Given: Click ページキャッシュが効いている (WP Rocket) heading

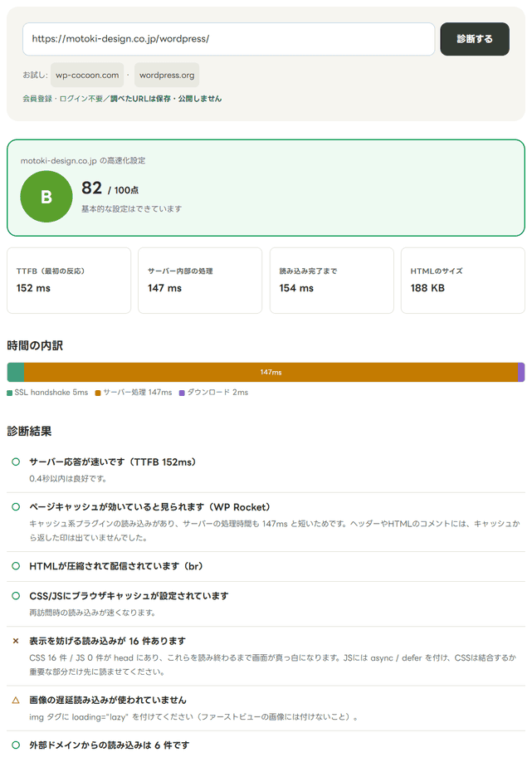Looking at the screenshot, I should tap(149, 506).
